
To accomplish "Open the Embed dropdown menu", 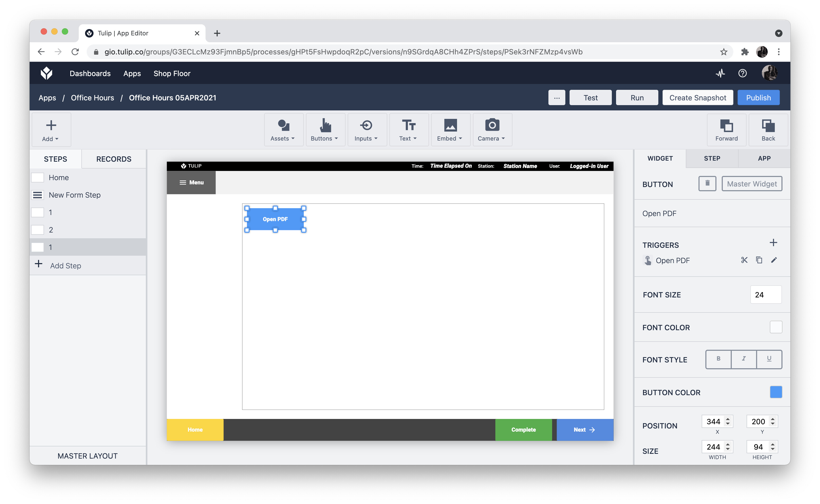I will coord(450,130).
